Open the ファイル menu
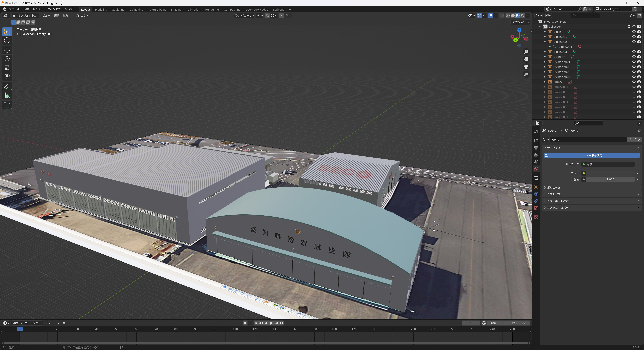 click(14, 9)
